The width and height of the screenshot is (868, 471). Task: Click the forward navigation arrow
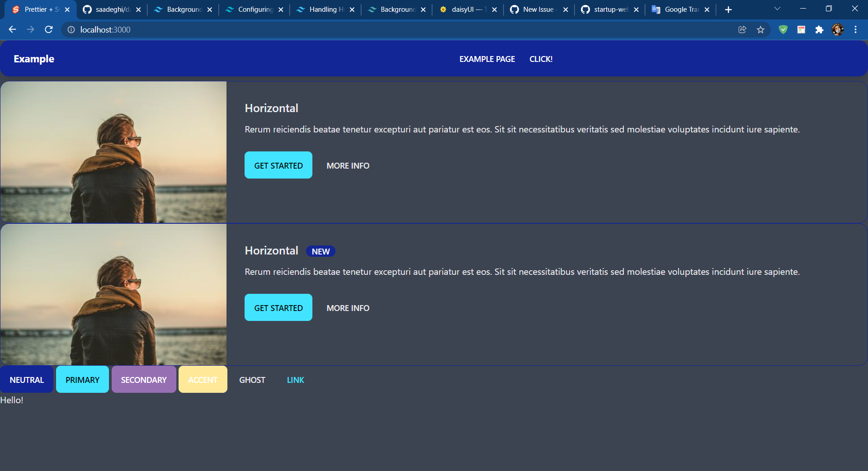pos(30,29)
